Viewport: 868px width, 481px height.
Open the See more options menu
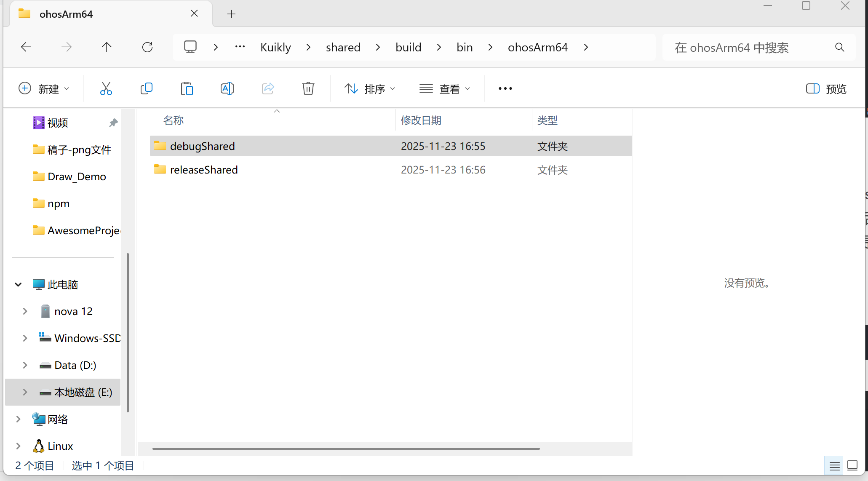(505, 88)
